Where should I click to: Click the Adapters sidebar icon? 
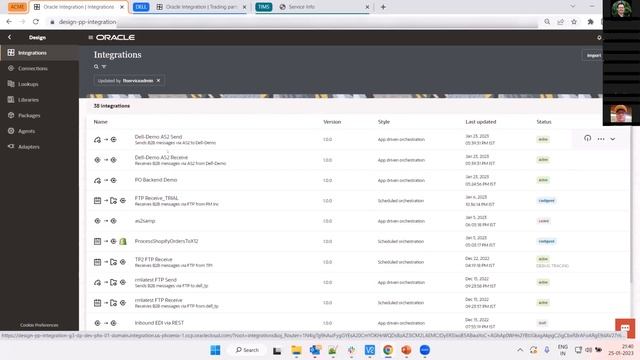tap(11, 147)
